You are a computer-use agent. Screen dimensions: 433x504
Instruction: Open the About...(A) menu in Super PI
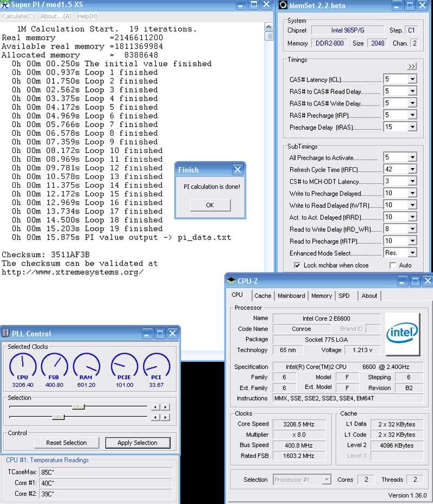[x=56, y=16]
